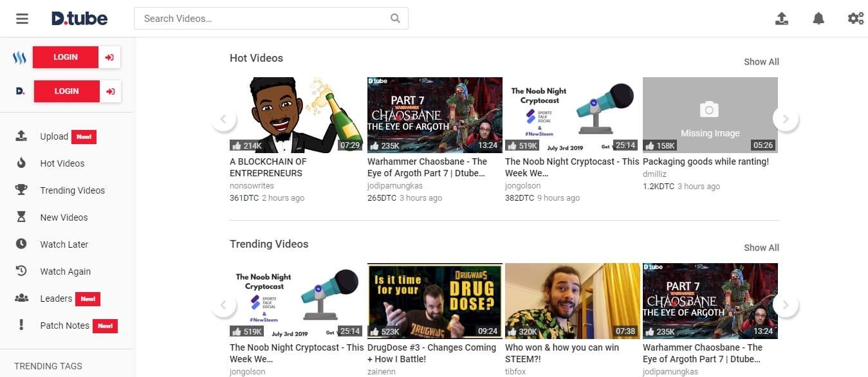The width and height of the screenshot is (868, 377).
Task: Open Hot Videos Warhammer Chaosbane thumbnail
Action: [x=435, y=115]
